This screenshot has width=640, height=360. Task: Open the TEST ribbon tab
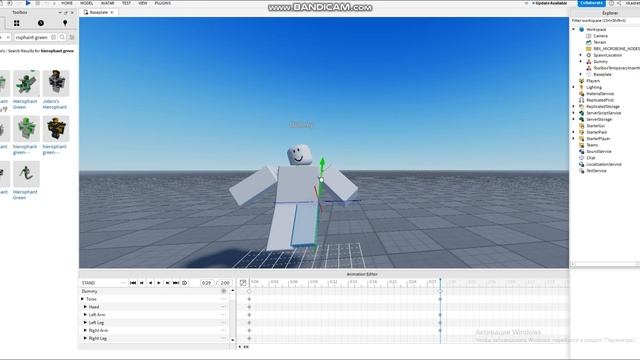point(127,3)
